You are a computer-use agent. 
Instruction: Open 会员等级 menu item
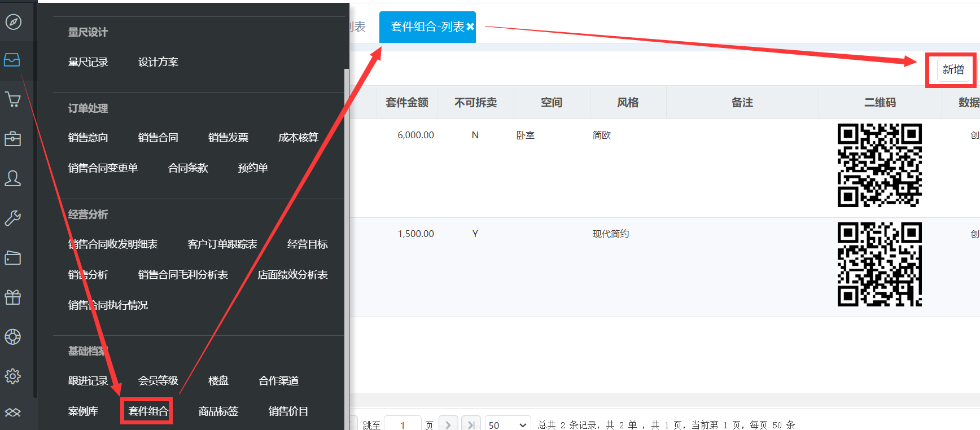158,381
